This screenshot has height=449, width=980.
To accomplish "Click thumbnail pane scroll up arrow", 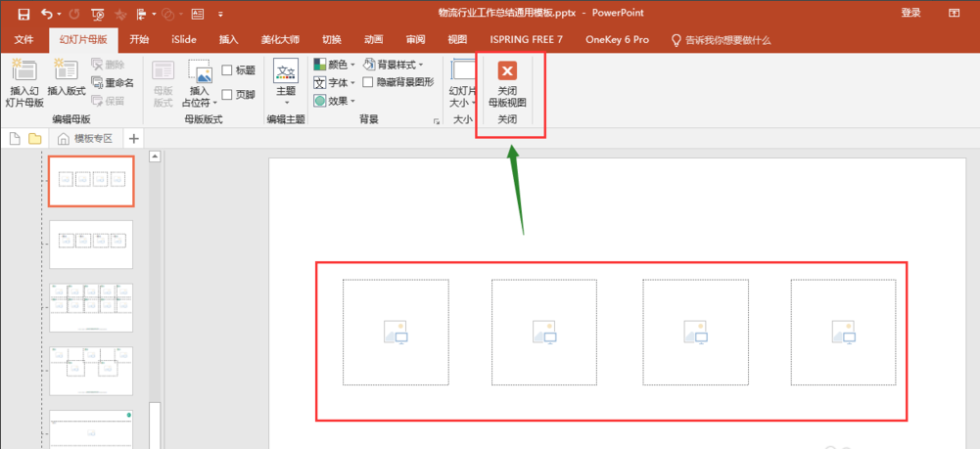I will coord(155,157).
